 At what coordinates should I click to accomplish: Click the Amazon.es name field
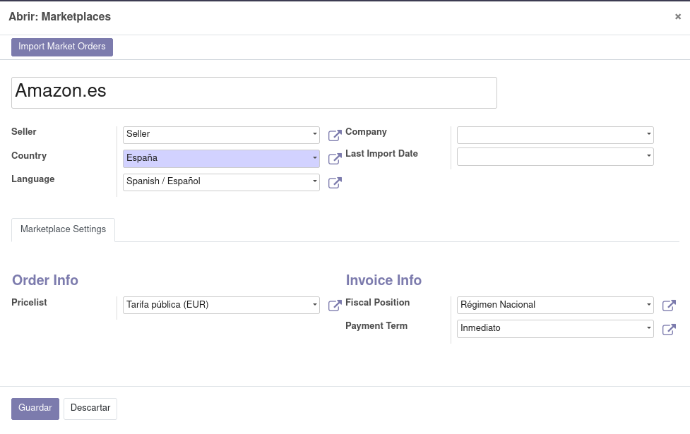(x=254, y=92)
